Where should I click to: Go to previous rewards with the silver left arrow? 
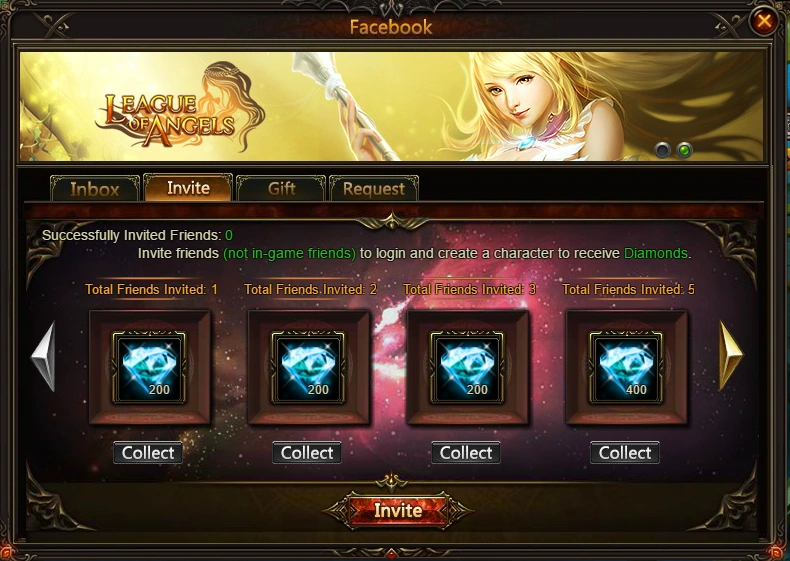[x=44, y=356]
